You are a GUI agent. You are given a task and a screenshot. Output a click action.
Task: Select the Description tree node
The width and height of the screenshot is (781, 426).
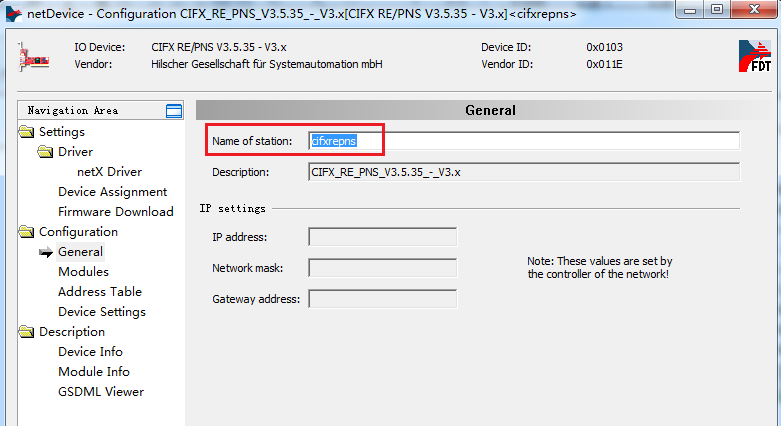click(72, 332)
